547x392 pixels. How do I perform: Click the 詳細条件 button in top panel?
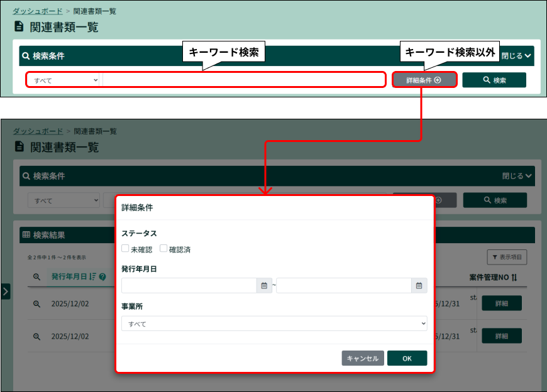tap(424, 80)
